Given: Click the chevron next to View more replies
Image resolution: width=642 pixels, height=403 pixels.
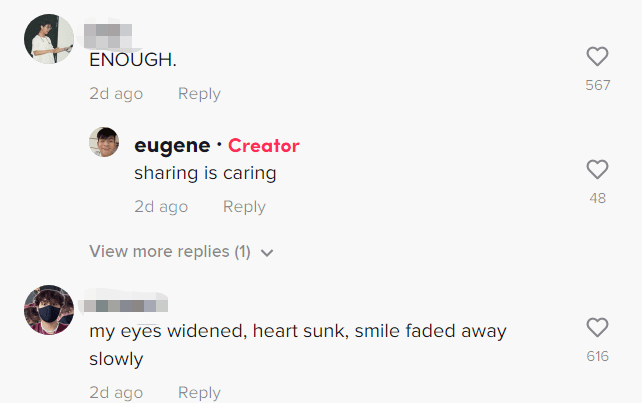Looking at the screenshot, I should point(267,253).
